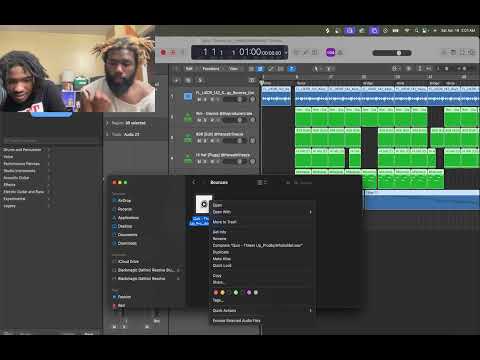Image resolution: width=480 pixels, height=360 pixels.
Task: Expand the Region 25 selected disclosure triangle
Action: coord(107,123)
